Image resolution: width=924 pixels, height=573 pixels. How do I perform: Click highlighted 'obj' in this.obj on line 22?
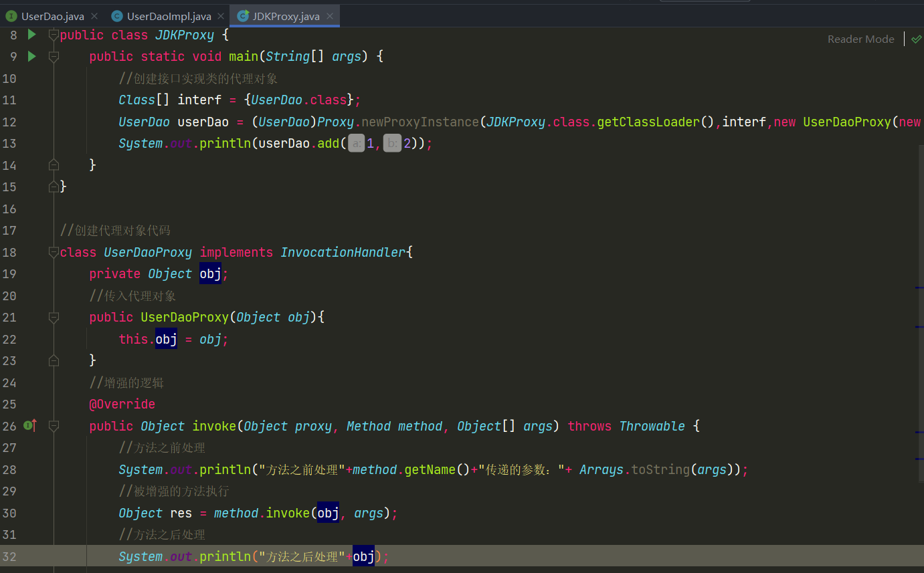pyautogui.click(x=166, y=339)
